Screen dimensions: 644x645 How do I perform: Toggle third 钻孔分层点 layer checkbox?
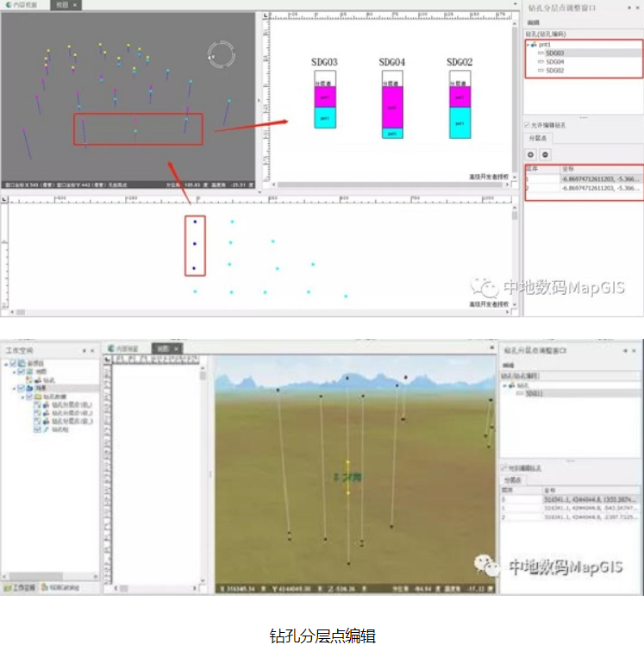pyautogui.click(x=37, y=421)
